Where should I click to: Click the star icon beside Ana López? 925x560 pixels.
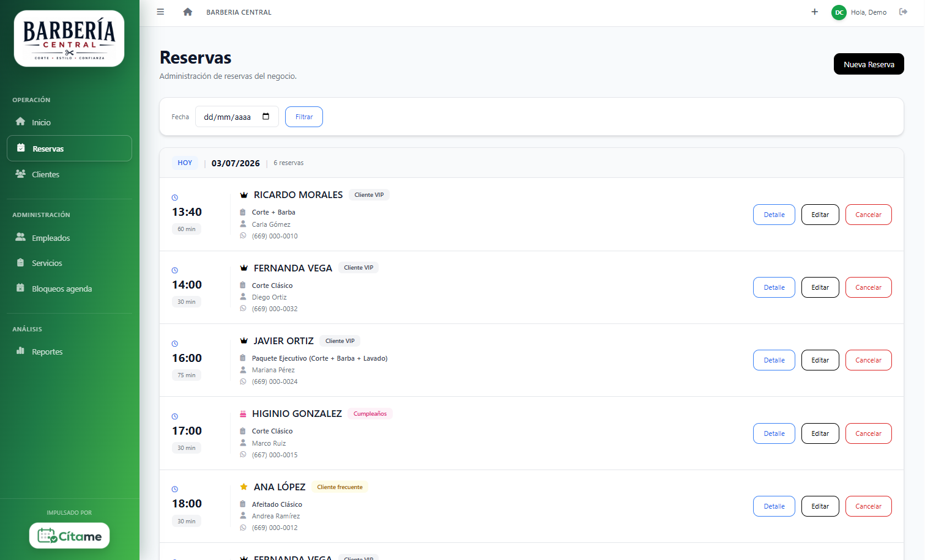click(x=243, y=487)
